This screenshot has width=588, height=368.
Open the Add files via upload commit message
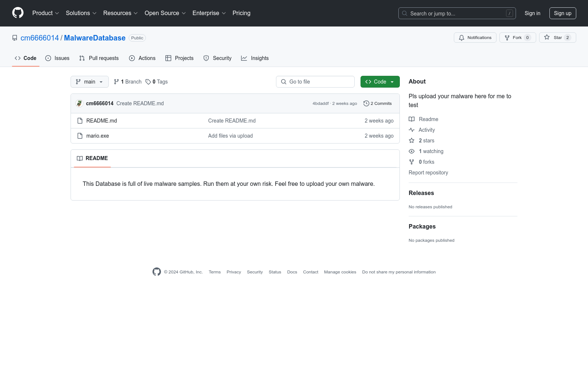[230, 136]
